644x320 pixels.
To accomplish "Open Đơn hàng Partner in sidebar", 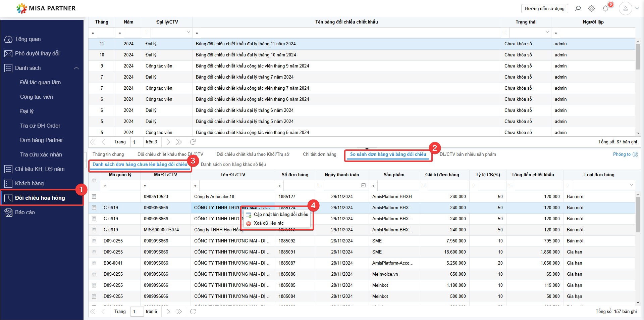I will 42,140.
